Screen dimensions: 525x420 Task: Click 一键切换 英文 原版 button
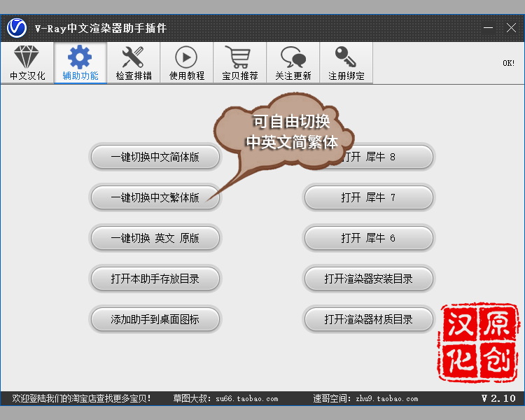[155, 238]
